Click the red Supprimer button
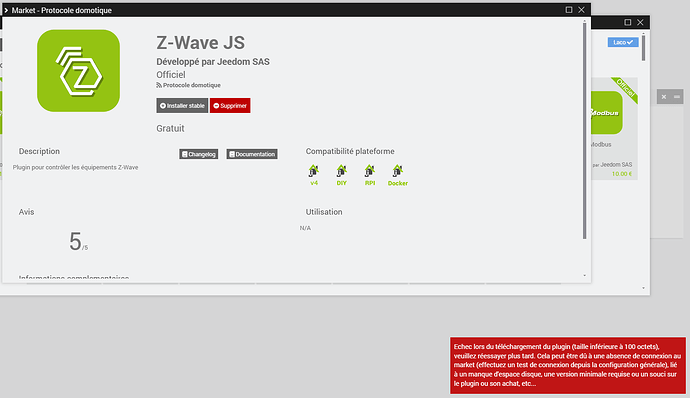The image size is (690, 398). point(230,106)
